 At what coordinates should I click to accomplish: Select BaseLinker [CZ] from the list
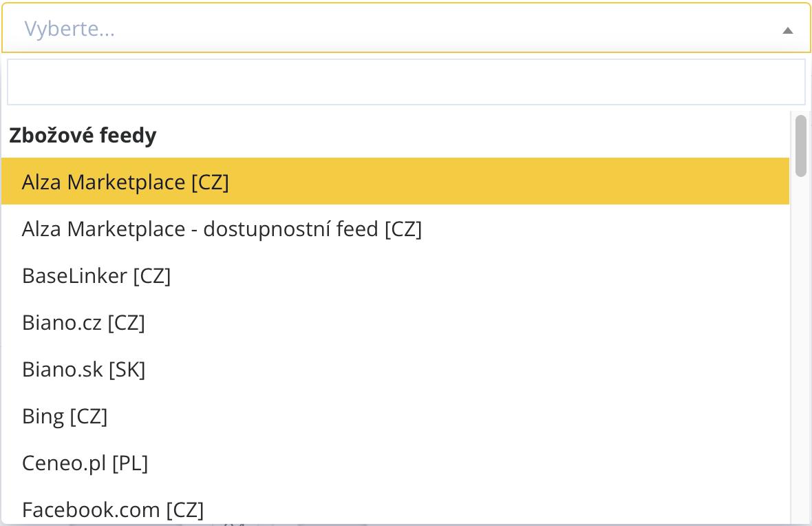click(x=96, y=275)
